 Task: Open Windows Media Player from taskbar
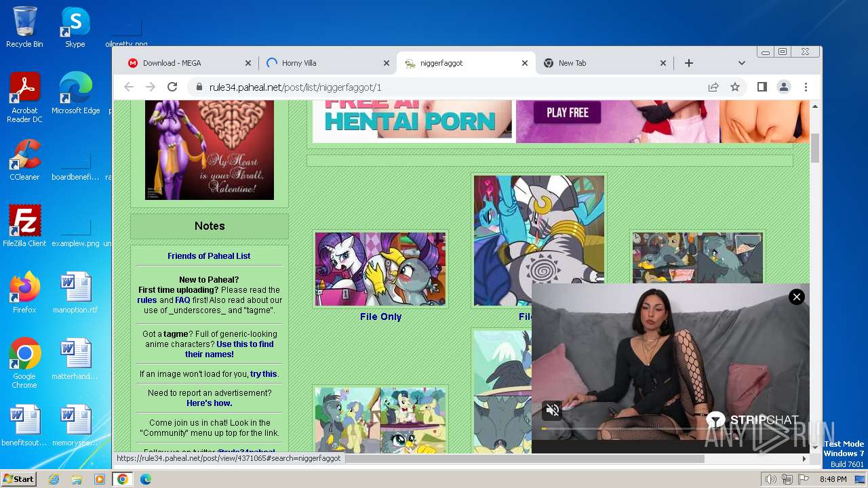click(100, 479)
